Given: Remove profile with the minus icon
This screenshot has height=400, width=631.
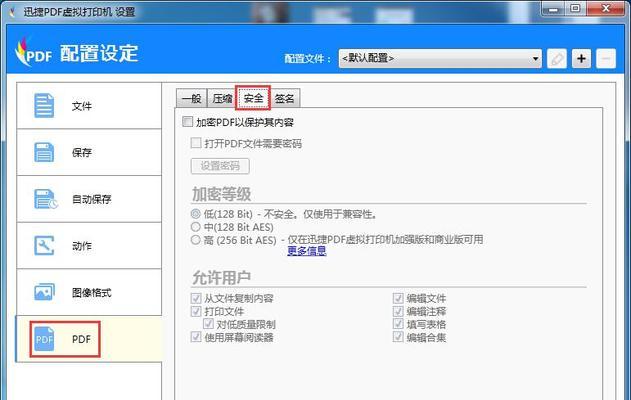Looking at the screenshot, I should click(x=606, y=59).
